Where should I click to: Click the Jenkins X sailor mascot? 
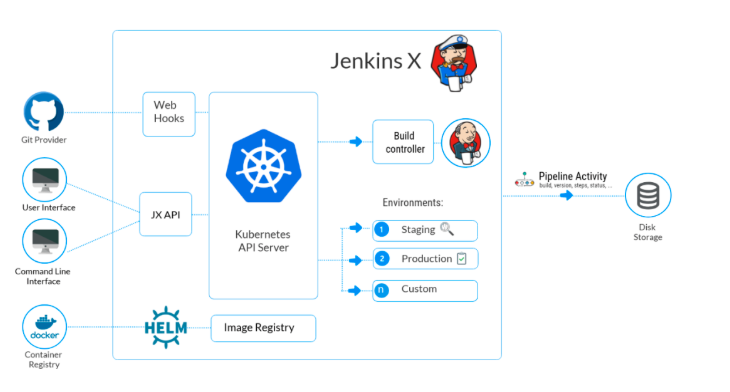click(453, 62)
